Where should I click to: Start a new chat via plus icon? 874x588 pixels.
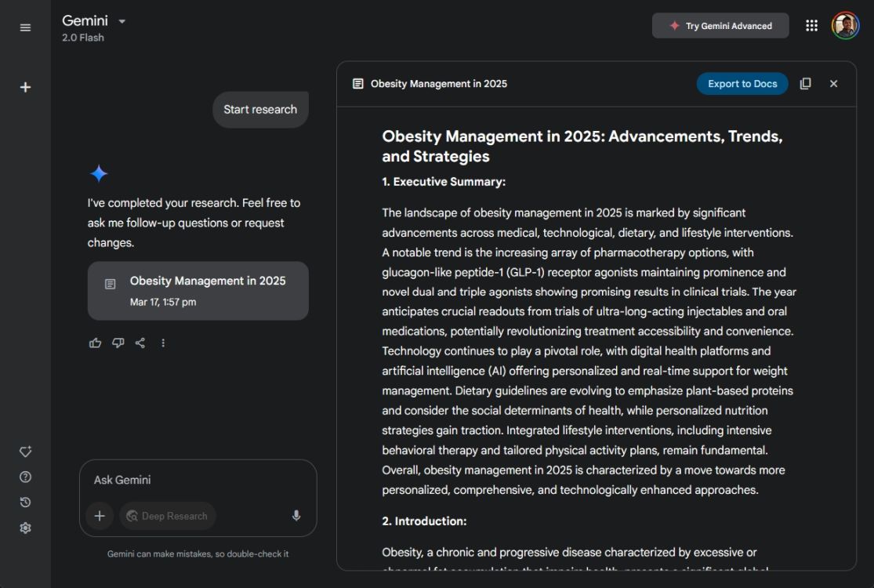(25, 87)
